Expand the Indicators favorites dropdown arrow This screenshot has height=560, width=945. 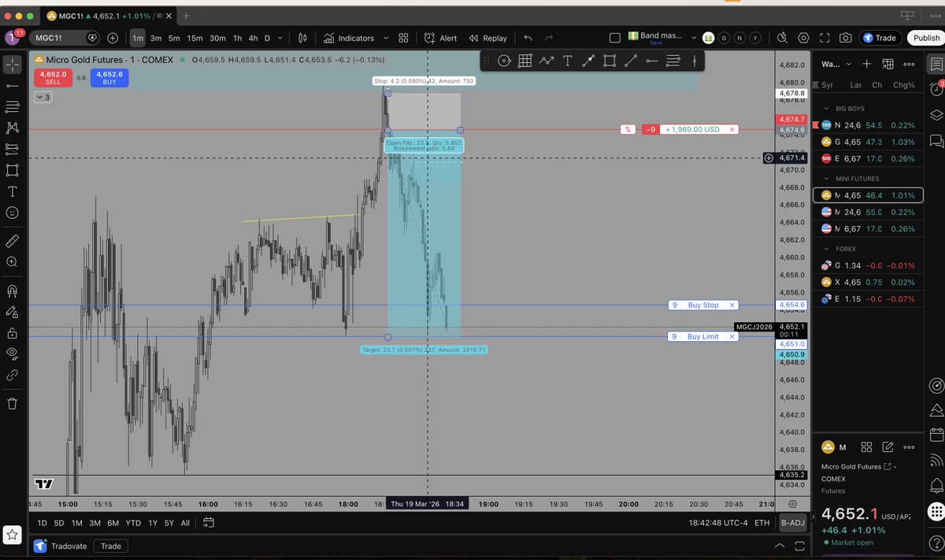[x=386, y=38]
